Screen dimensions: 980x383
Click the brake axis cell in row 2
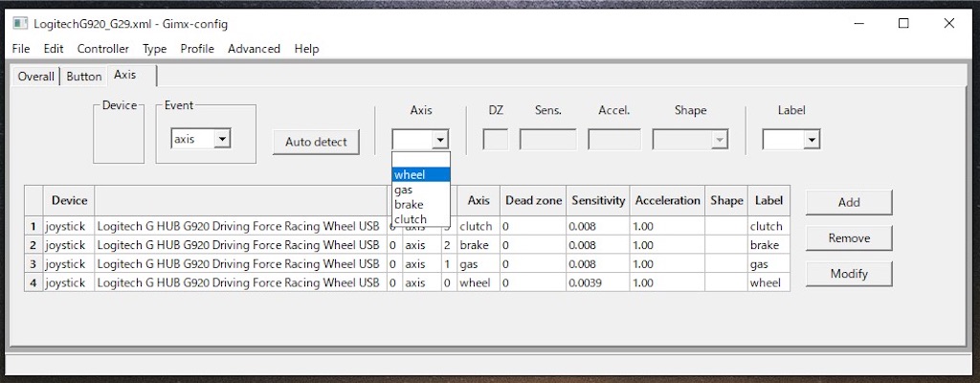tap(479, 245)
